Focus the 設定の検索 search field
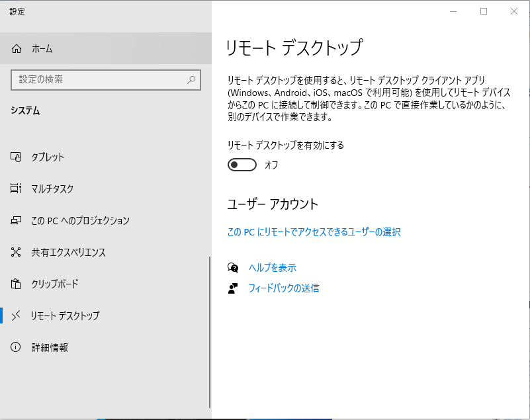The width and height of the screenshot is (530, 420). point(106,80)
